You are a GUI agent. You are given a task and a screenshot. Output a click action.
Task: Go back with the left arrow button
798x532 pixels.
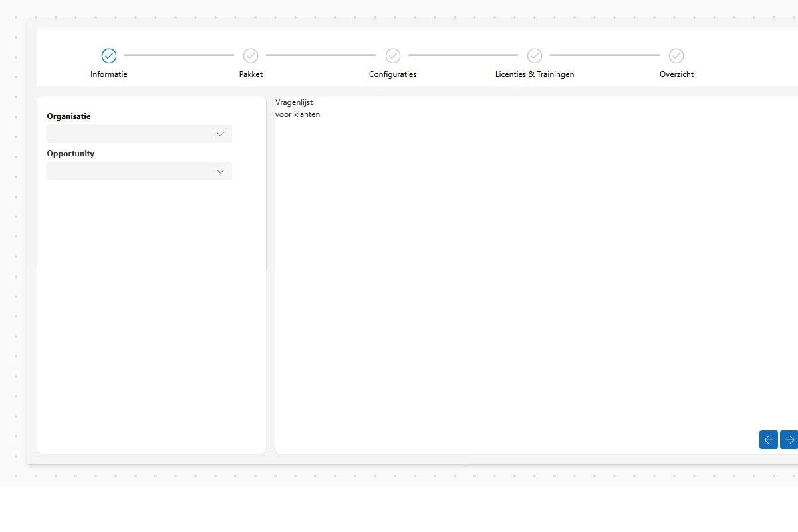tap(769, 440)
